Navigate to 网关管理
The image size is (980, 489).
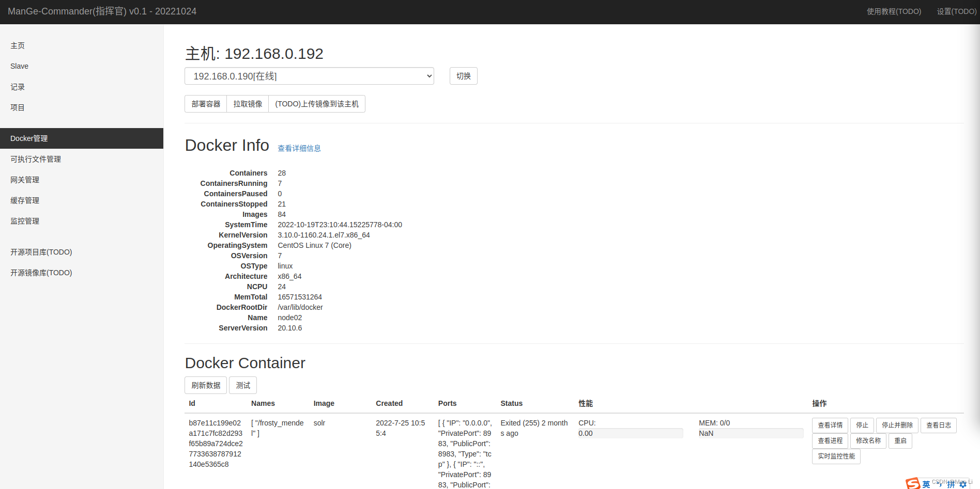[24, 180]
